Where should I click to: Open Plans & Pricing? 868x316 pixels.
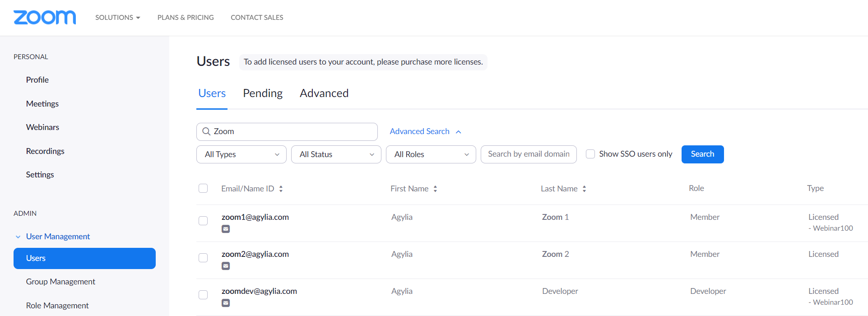tap(186, 17)
